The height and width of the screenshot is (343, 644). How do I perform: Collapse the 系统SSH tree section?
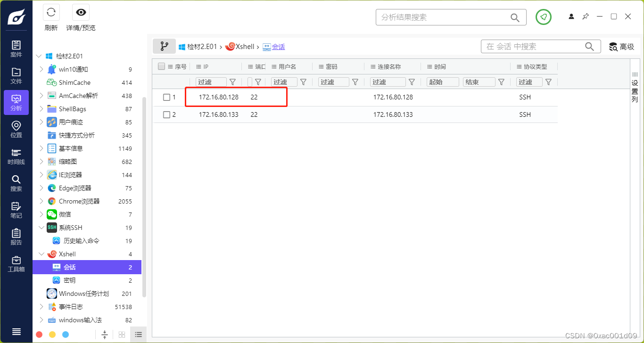pos(41,227)
